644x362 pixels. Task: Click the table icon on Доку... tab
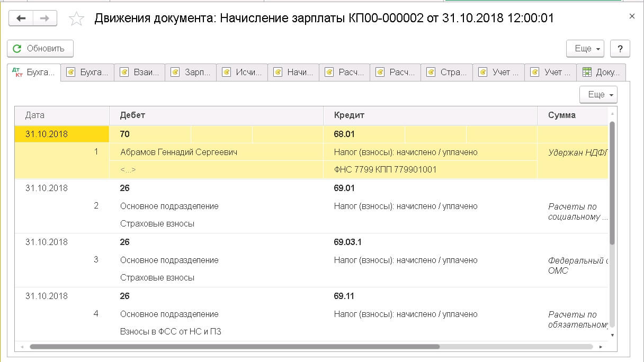coord(587,73)
